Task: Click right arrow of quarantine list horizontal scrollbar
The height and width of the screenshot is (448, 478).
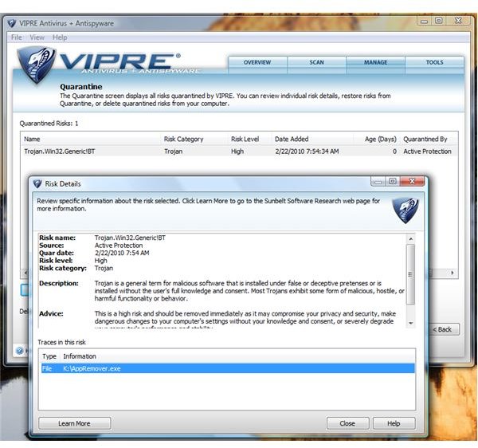Action: pyautogui.click(x=453, y=273)
